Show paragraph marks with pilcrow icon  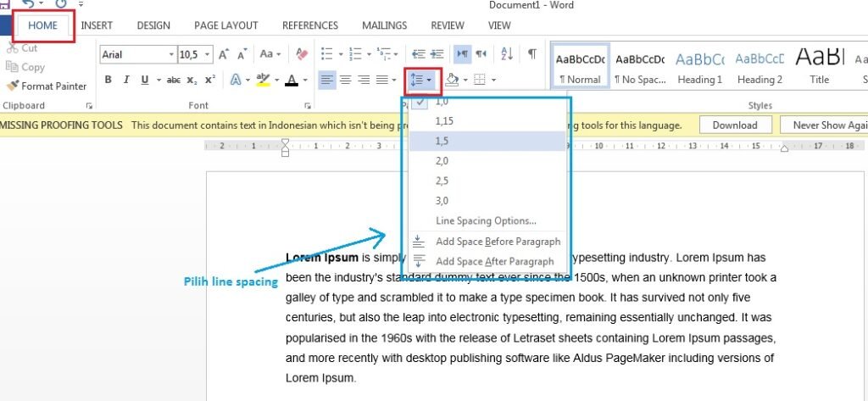(x=531, y=54)
